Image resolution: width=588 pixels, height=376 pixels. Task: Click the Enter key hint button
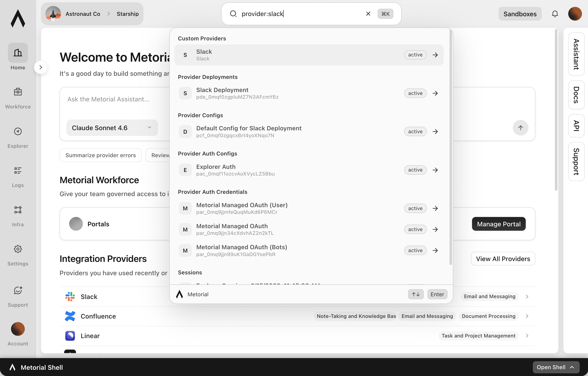click(x=437, y=294)
